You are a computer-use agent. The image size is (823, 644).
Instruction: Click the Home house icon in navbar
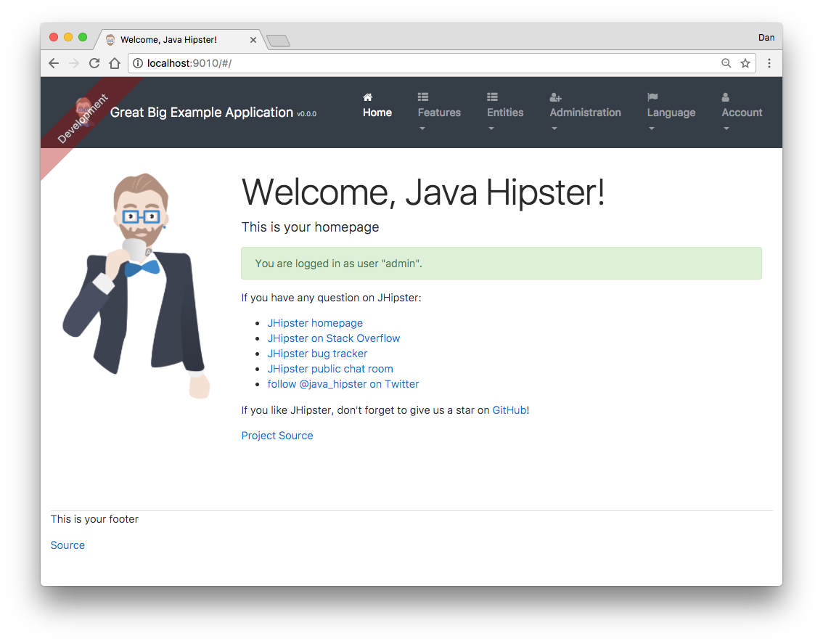(x=367, y=97)
